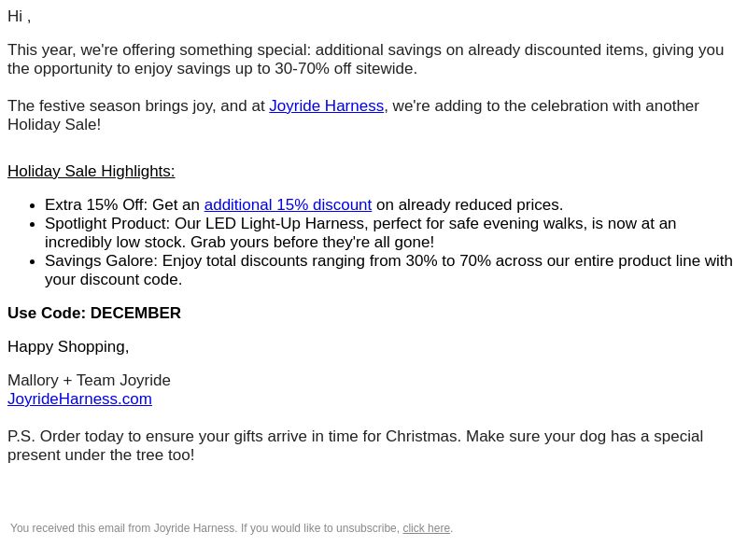
Task: Click the Mallory + Team Joyride signature
Action: pyautogui.click(x=89, y=380)
